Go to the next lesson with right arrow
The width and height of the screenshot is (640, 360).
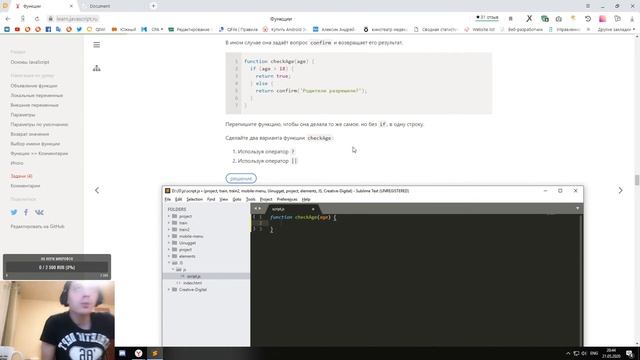tap(620, 190)
